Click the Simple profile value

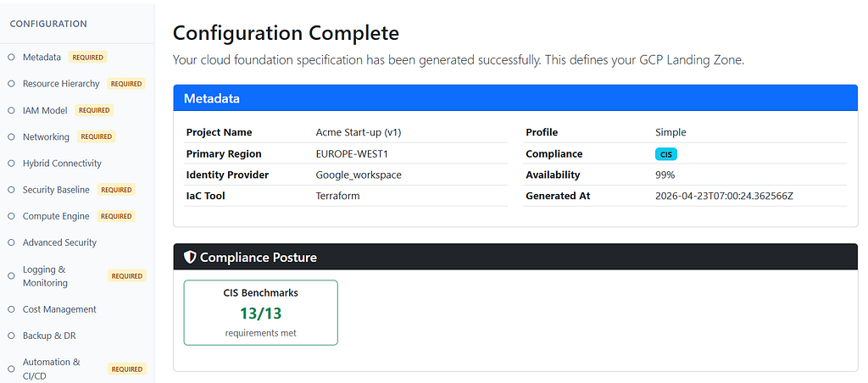[671, 132]
